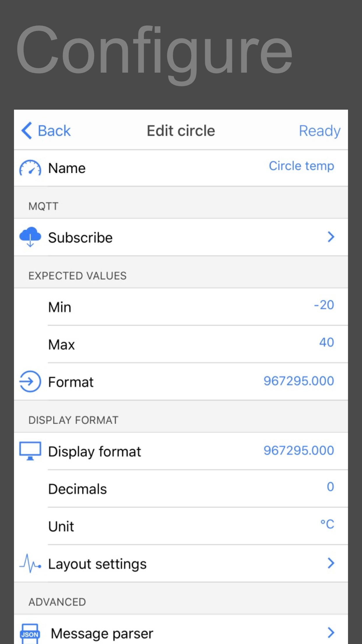Screen dimensions: 362x644
Task: Tap Ready to save the circle
Action: coord(320,131)
